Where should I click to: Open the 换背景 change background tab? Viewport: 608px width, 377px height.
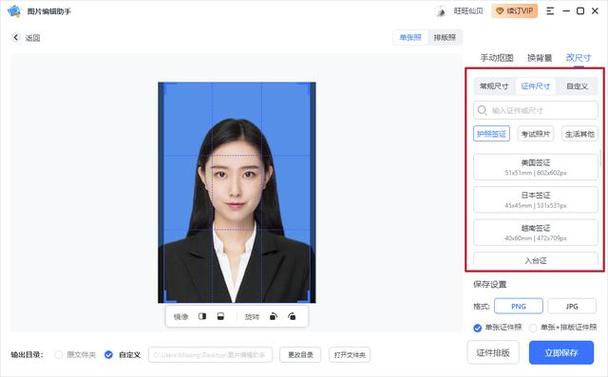[539, 58]
